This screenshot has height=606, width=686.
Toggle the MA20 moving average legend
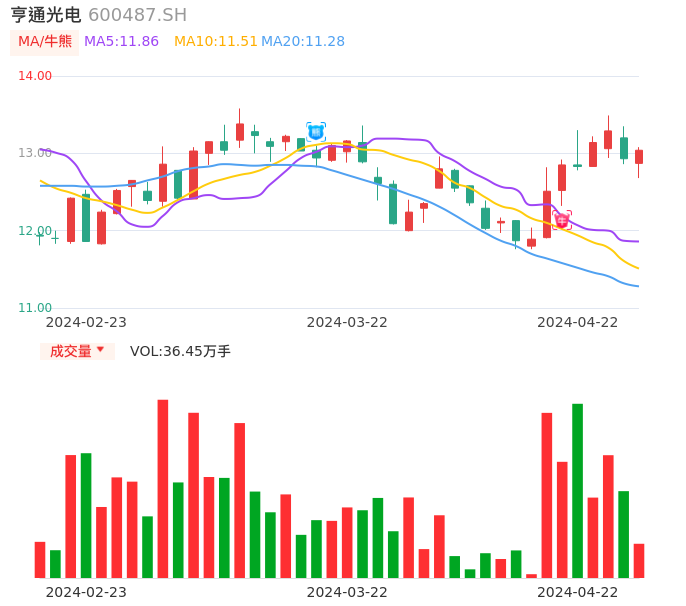(x=303, y=42)
